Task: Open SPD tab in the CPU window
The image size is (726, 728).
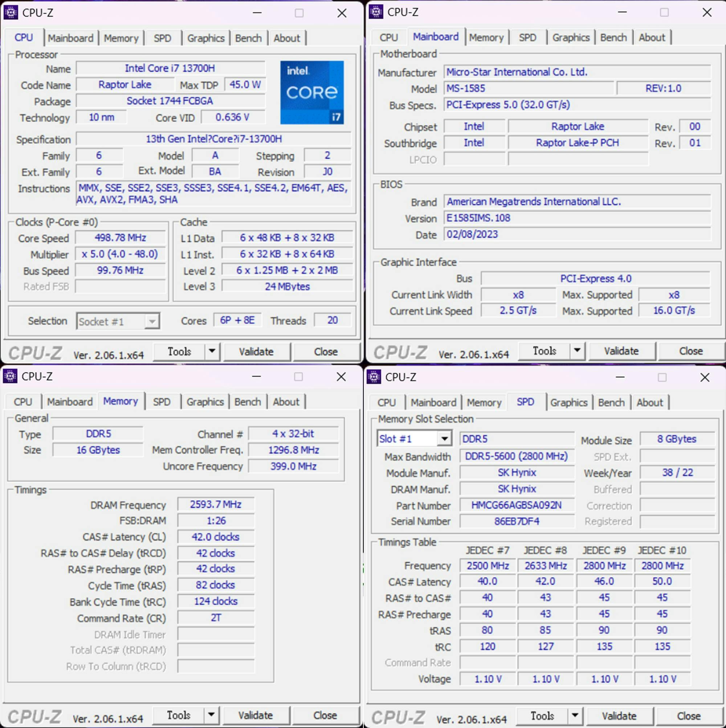Action: 163,38
